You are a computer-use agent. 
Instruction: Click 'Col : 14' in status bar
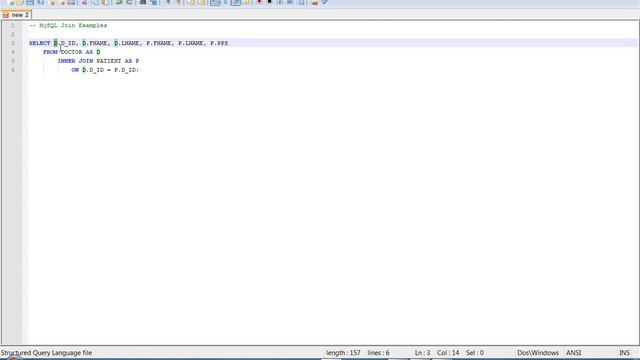coord(448,353)
